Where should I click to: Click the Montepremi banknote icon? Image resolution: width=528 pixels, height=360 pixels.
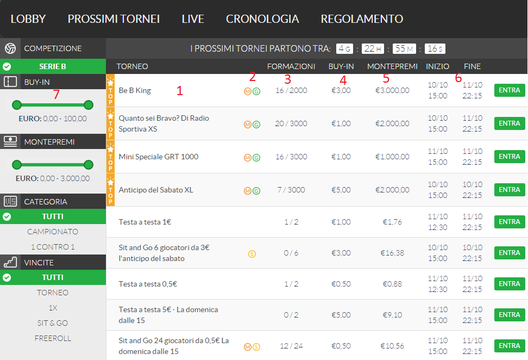10,142
